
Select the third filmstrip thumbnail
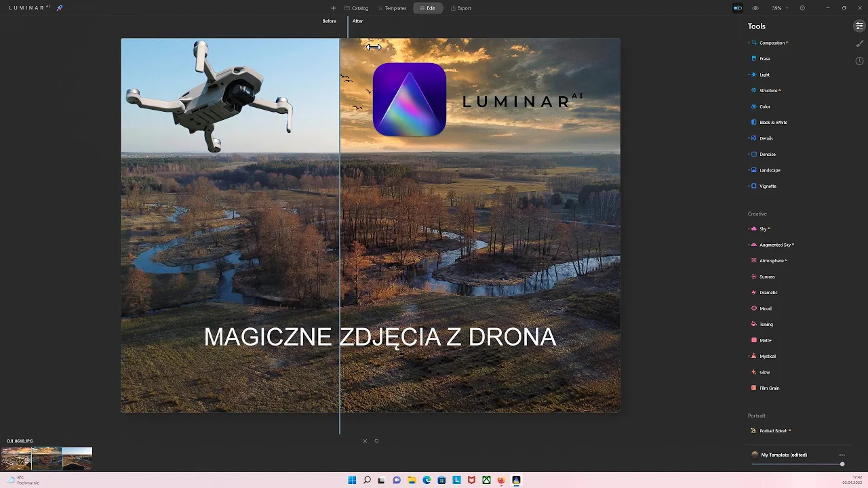point(77,458)
